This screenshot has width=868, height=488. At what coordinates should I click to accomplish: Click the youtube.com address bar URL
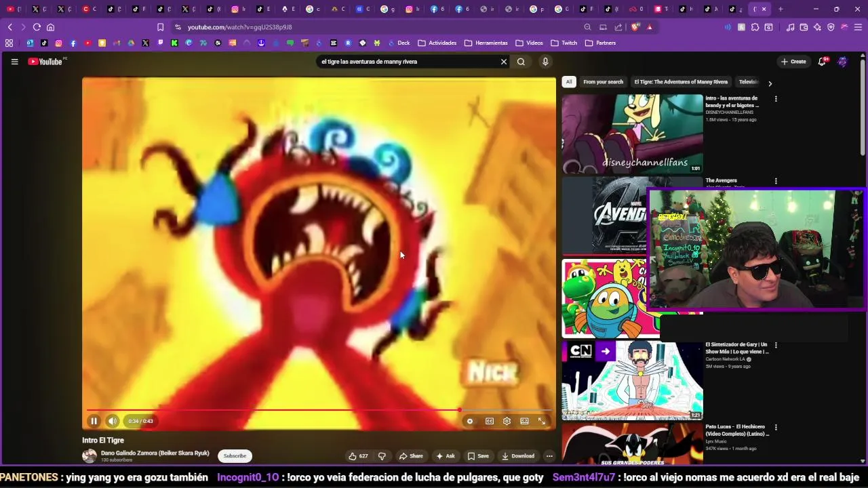239,27
